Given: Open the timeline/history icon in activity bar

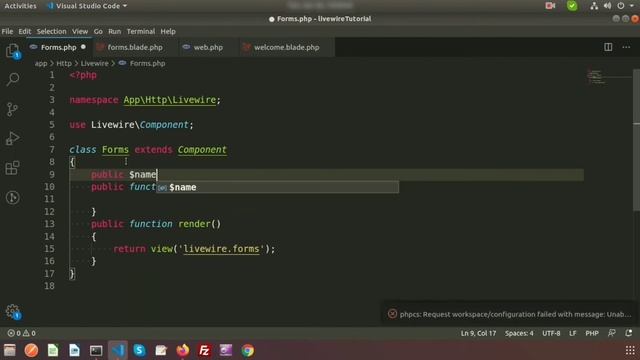Looking at the screenshot, I should point(13,198).
